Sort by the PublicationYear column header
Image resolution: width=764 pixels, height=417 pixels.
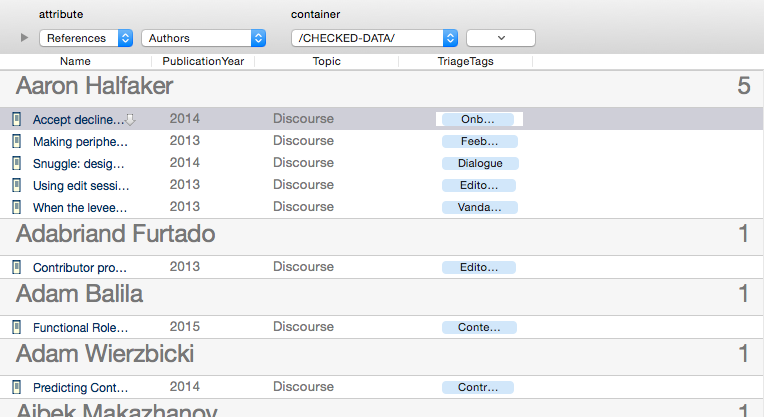tap(209, 61)
